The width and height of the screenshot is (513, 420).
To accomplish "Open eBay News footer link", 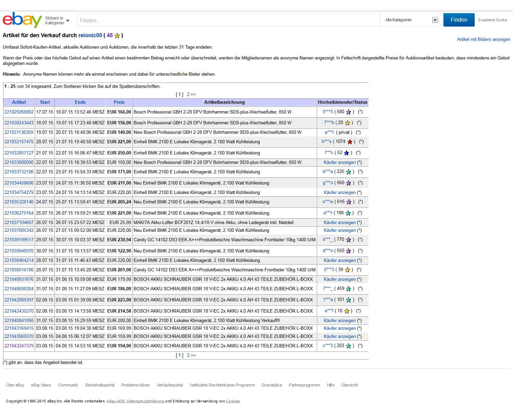I will (41, 385).
